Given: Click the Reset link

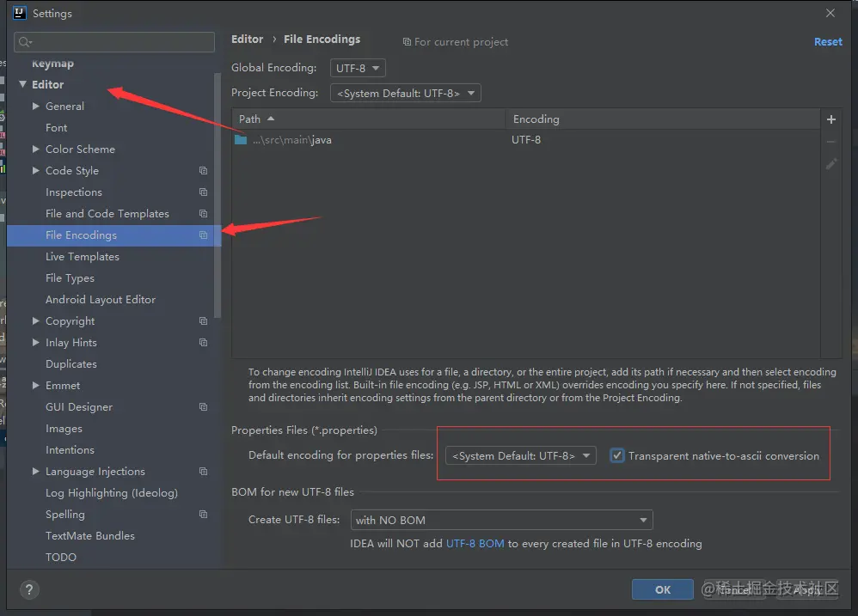Looking at the screenshot, I should tap(828, 41).
